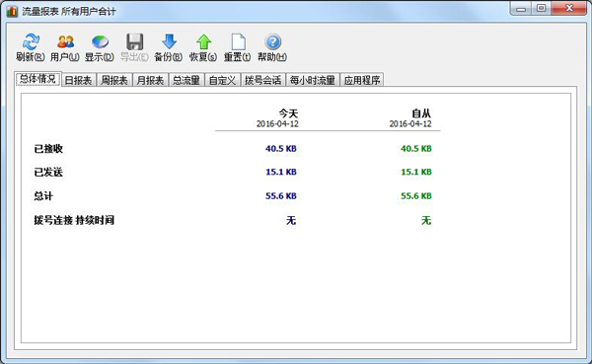Click the traffic report app icon in title bar
The height and width of the screenshot is (364, 592).
(x=12, y=11)
